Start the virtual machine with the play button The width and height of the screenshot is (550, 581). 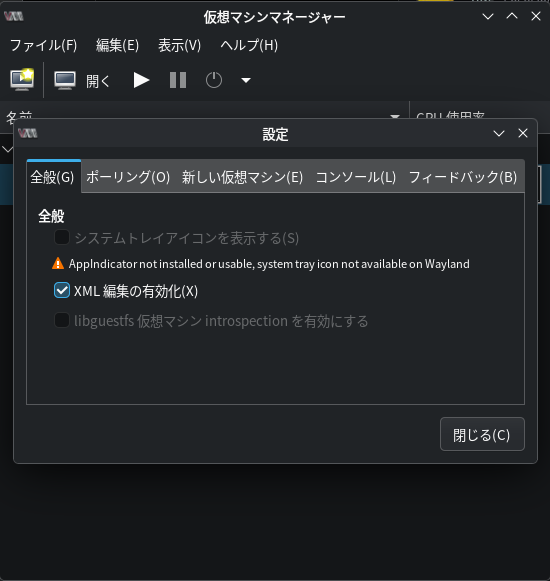(x=141, y=80)
